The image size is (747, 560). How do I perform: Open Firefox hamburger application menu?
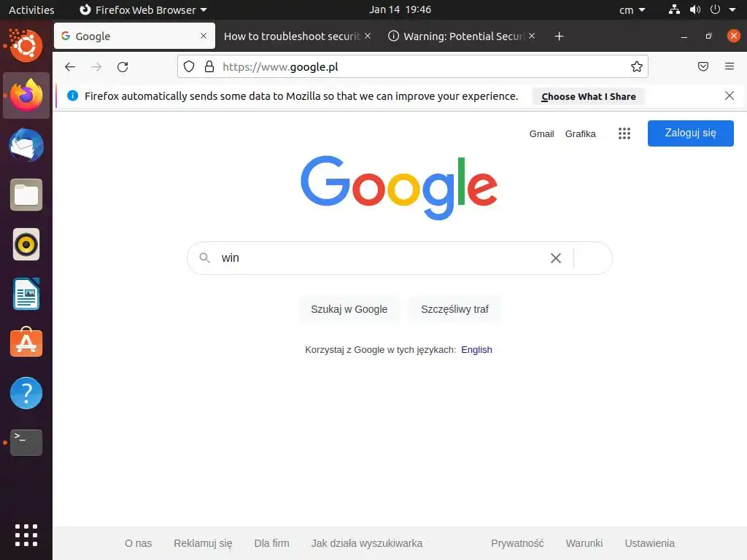[729, 66]
